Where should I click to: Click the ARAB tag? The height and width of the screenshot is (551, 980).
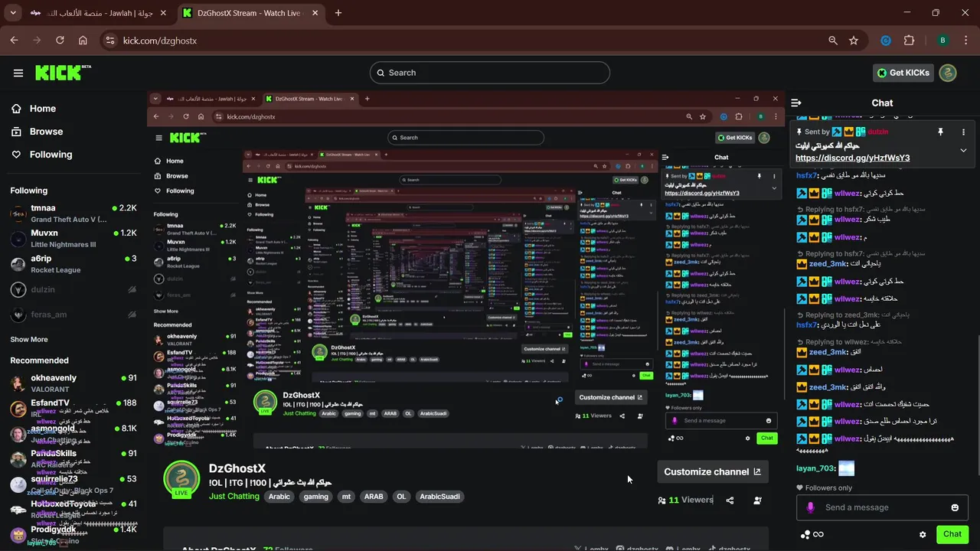click(374, 497)
